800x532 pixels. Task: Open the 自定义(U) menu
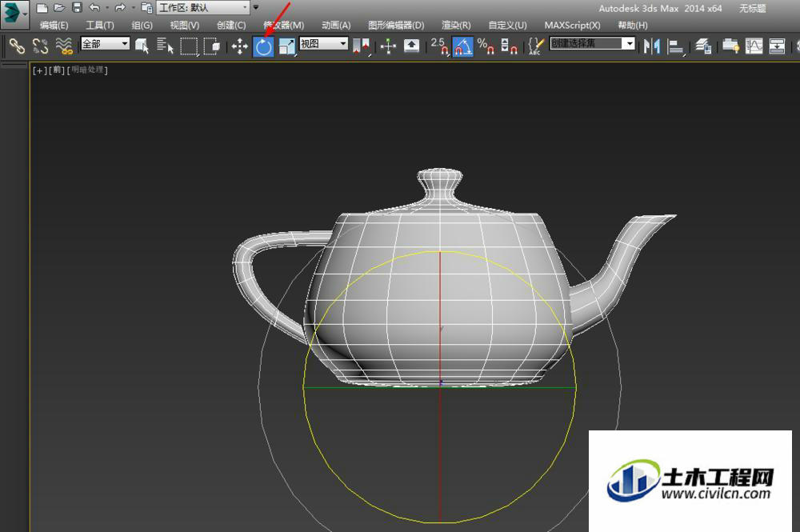(507, 25)
